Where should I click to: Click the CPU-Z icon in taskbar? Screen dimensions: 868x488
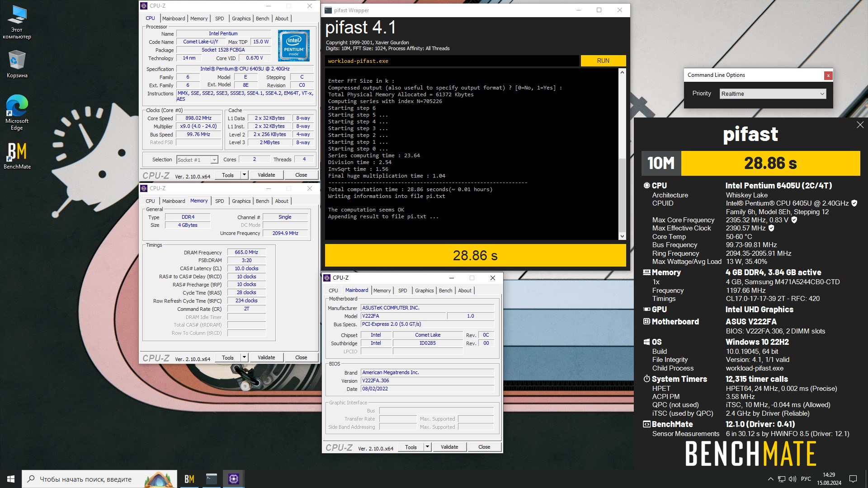pyautogui.click(x=234, y=479)
